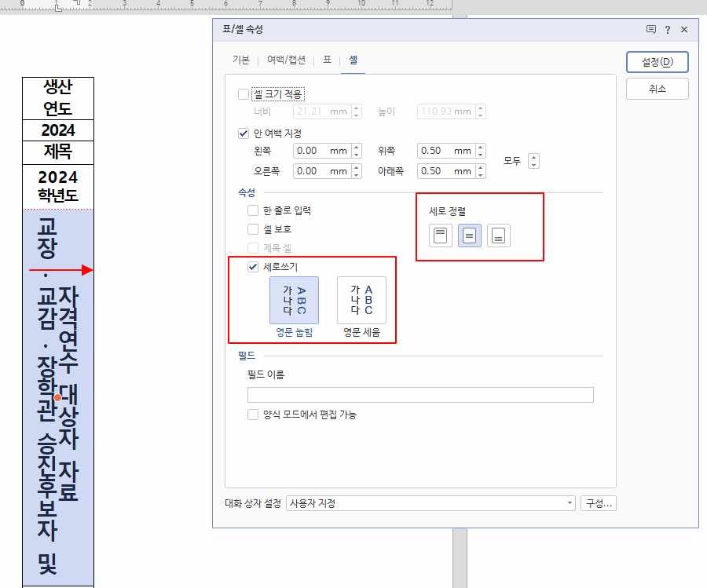Toggle 한 줄로 입력 checkbox
Screen dimensions: 707x588
point(253,210)
